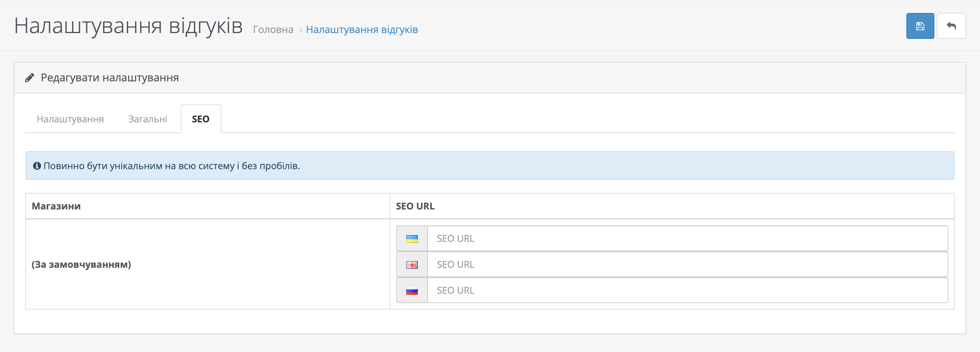Click the SEO URL column header
Screen dimensions: 980x352
(415, 206)
